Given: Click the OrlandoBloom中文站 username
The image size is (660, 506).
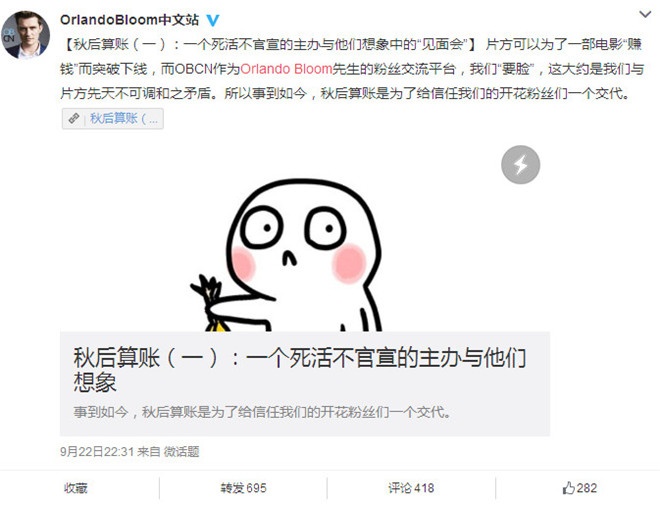Looking at the screenshot, I should point(130,20).
